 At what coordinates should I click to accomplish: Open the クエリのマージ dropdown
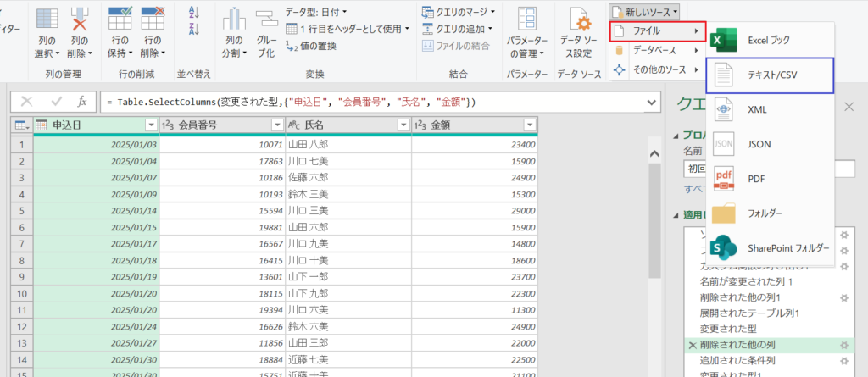coord(459,11)
